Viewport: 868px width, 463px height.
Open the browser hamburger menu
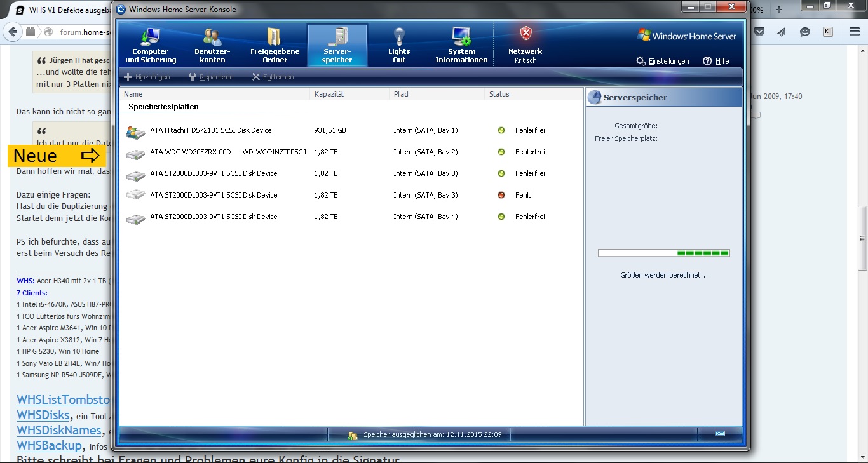855,32
